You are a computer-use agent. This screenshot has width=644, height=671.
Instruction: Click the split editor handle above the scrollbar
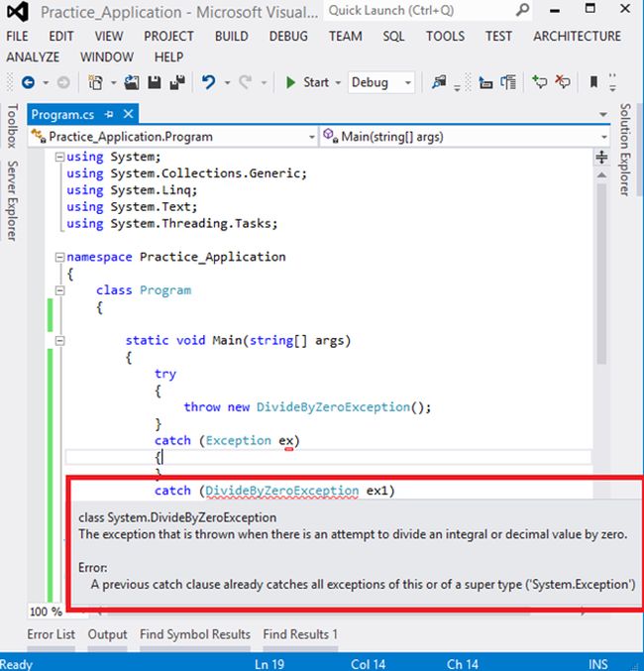click(601, 157)
